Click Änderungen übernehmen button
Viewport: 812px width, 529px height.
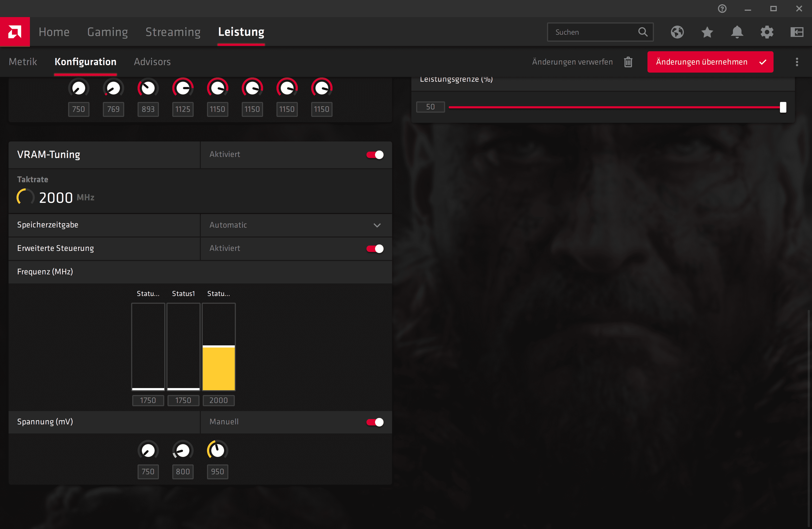click(x=710, y=62)
